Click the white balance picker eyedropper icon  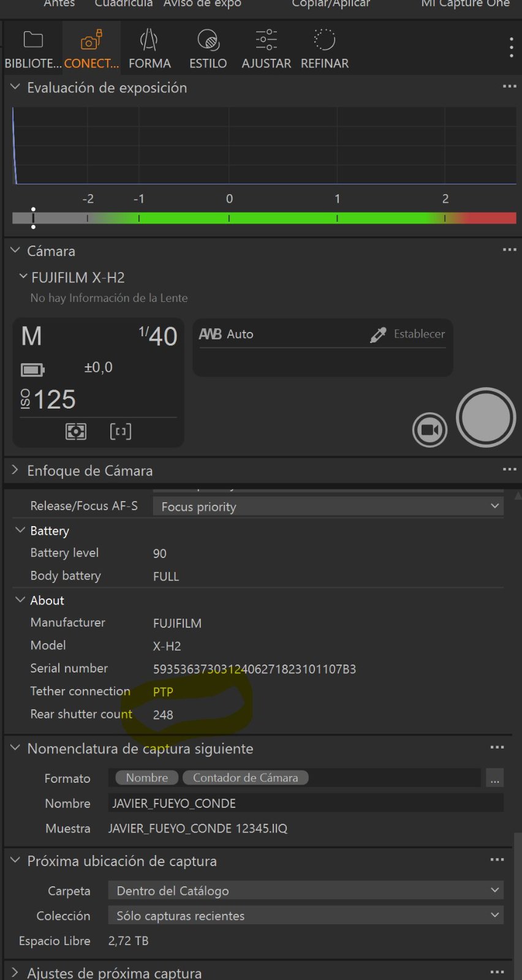coord(378,334)
